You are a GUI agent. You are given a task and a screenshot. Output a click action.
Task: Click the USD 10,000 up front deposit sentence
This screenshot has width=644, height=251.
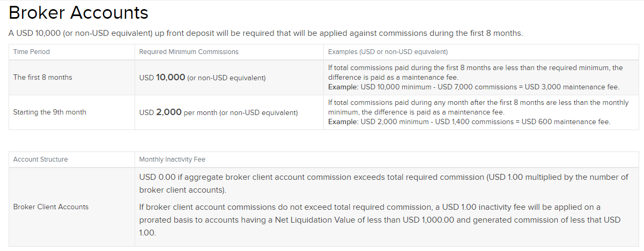tap(265, 33)
